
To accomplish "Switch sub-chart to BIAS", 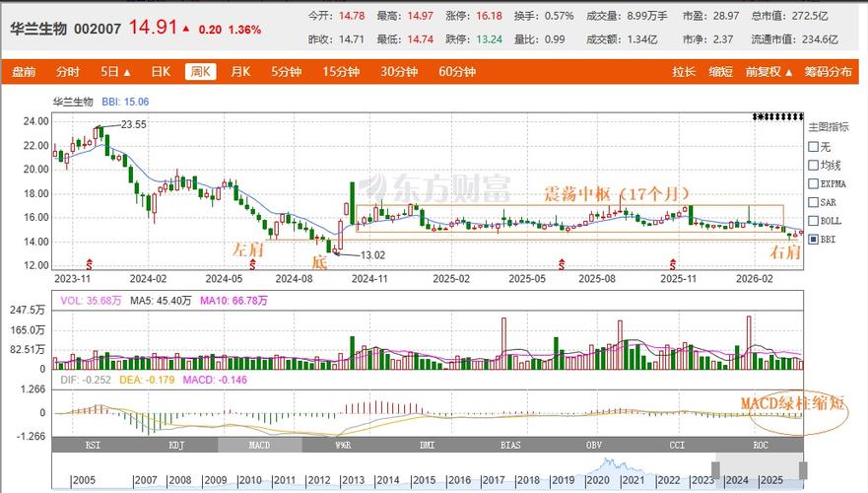I will (x=510, y=445).
